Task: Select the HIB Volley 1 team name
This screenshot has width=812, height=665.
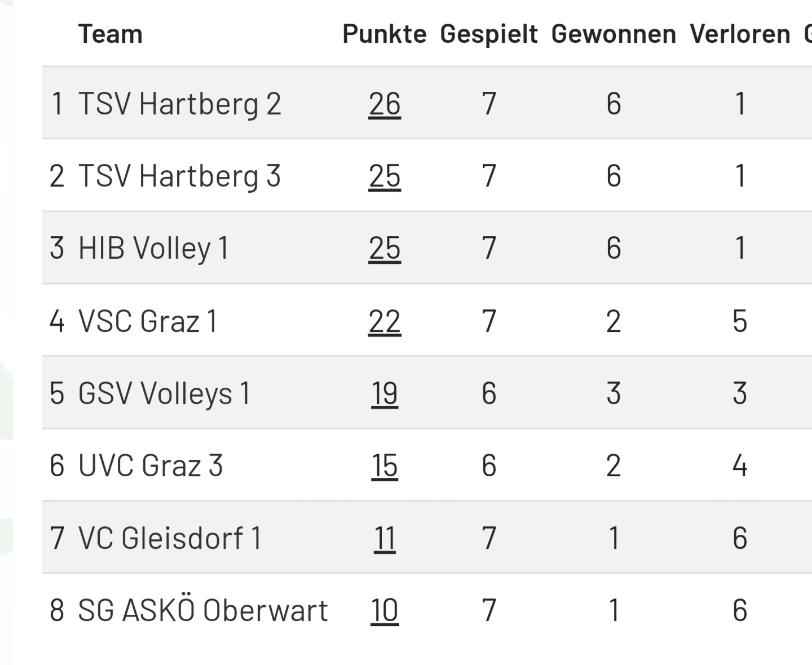Action: click(153, 248)
